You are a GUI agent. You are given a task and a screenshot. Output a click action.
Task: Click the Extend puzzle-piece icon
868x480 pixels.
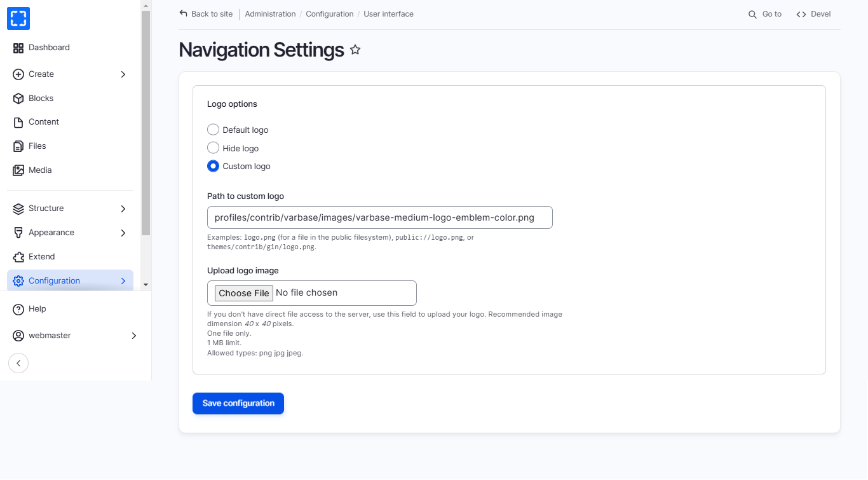pos(18,257)
